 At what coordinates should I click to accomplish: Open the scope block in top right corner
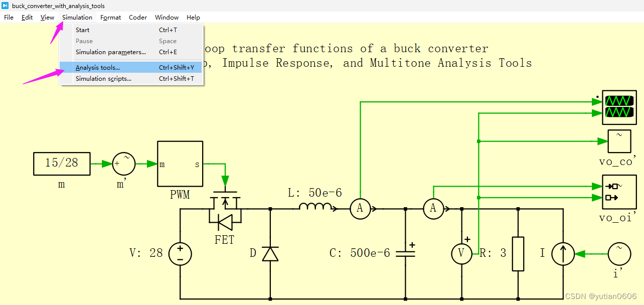click(618, 107)
